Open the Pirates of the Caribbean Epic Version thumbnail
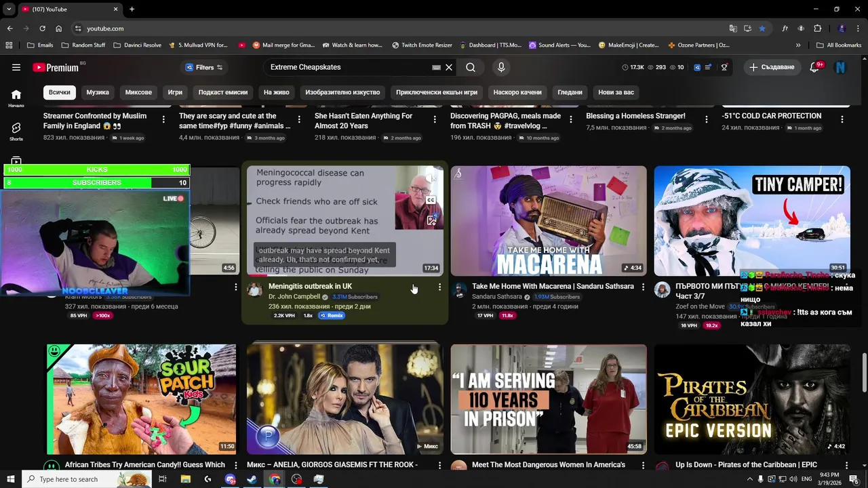Screen dimensions: 868x488 point(752,399)
